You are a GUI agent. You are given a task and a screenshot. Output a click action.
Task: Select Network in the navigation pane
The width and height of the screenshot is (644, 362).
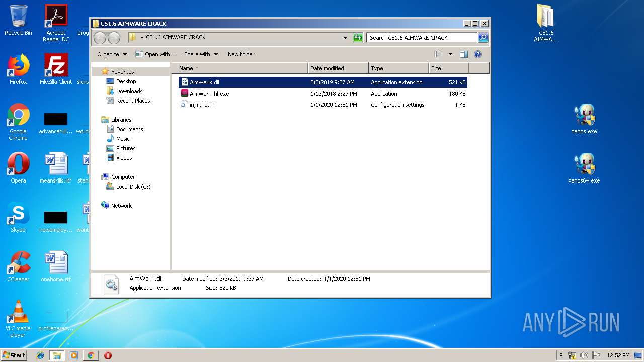121,206
